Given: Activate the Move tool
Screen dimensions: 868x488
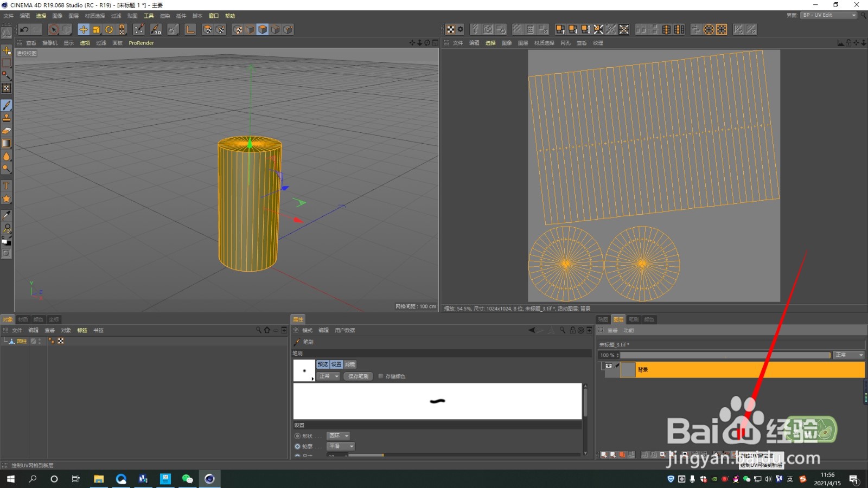Looking at the screenshot, I should point(84,29).
